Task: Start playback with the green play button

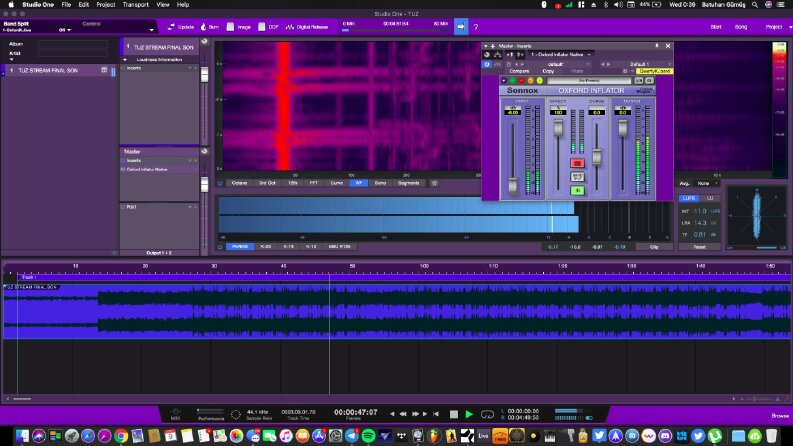Action: (x=469, y=414)
